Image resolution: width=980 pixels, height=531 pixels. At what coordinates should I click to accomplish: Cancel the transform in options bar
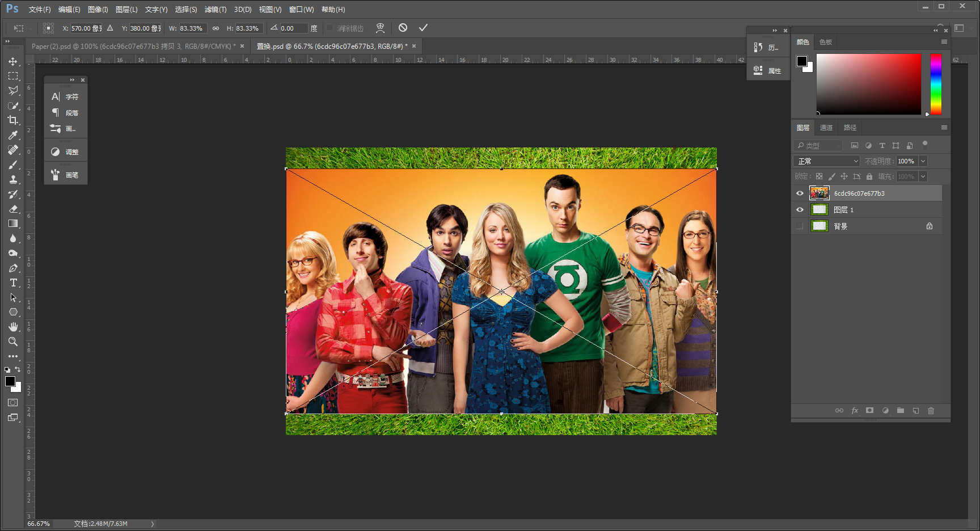click(x=403, y=28)
